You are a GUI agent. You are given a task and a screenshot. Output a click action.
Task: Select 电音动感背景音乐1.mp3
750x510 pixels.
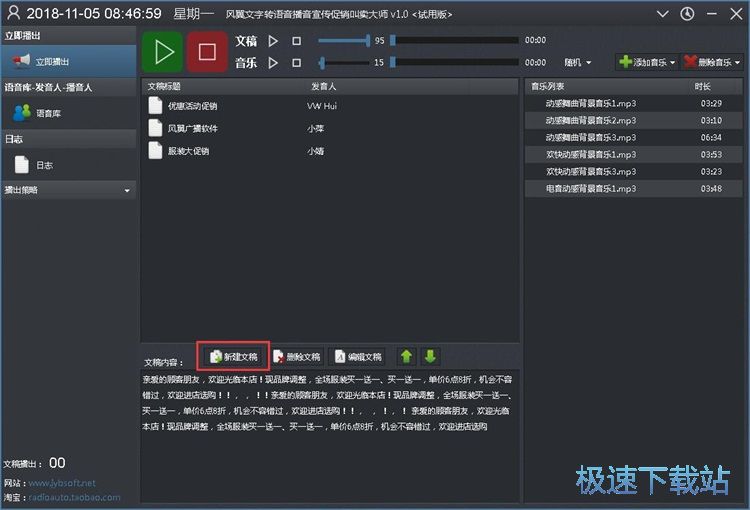(634, 188)
